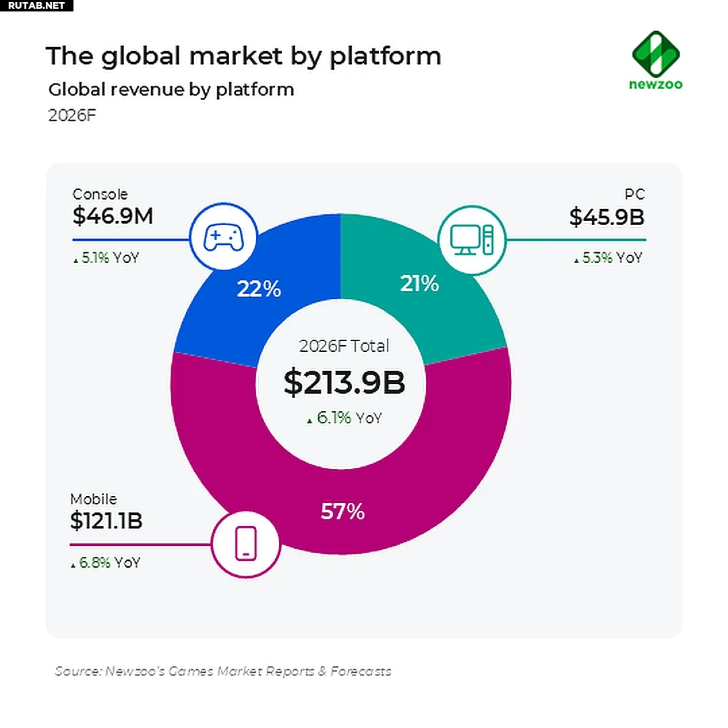Viewport: 728px width, 728px height.
Task: Click the Newzoo diamond logo
Action: [x=656, y=54]
